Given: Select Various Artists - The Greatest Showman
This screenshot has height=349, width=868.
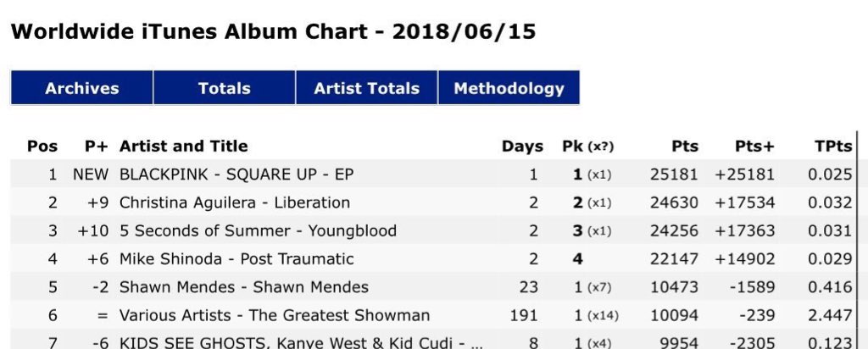Looking at the screenshot, I should [x=275, y=315].
